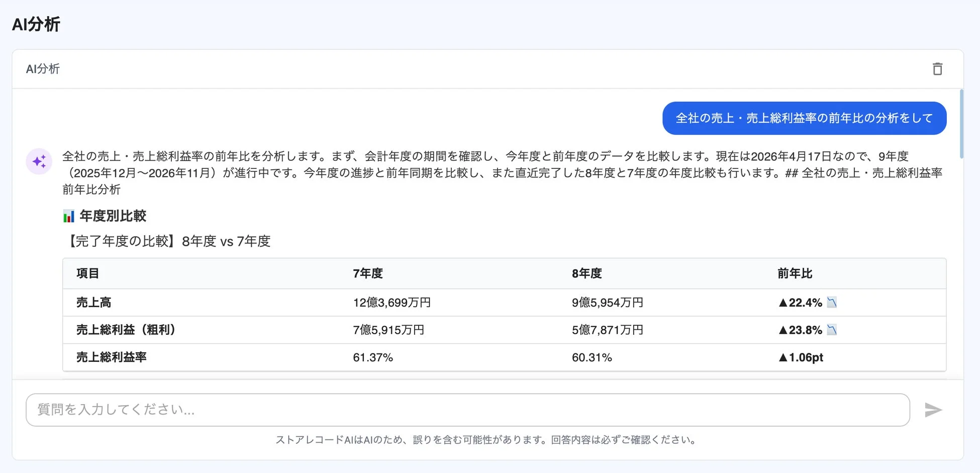Click the AI分析 panel header label
Viewport: 980px width, 473px height.
coord(43,69)
